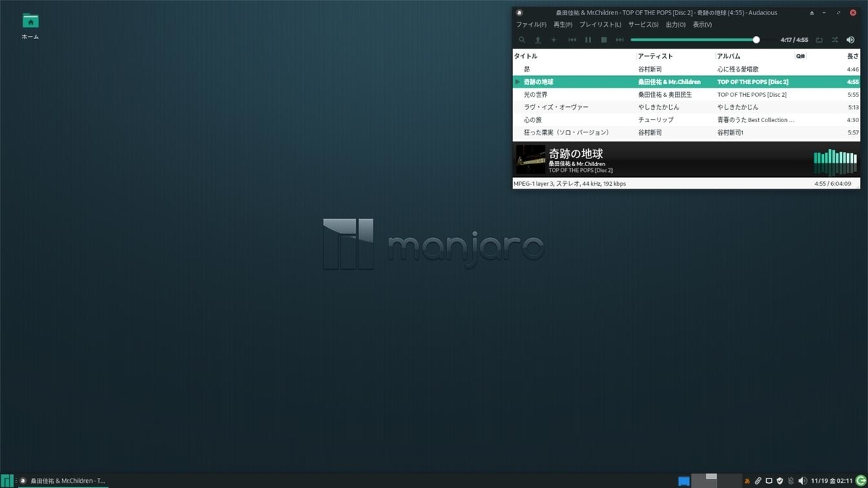
Task: Click the open files upload-arrow icon
Action: coord(537,40)
